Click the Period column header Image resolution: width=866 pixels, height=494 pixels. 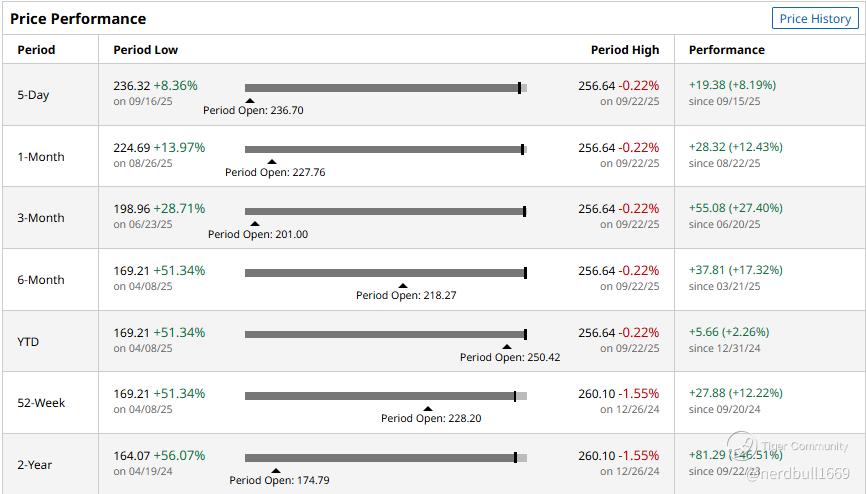point(36,50)
